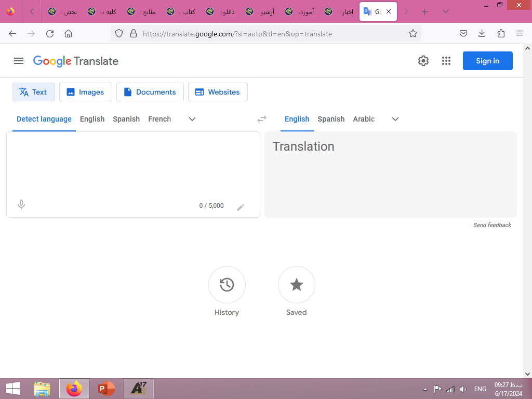Open Windows Start menu

pos(13,389)
